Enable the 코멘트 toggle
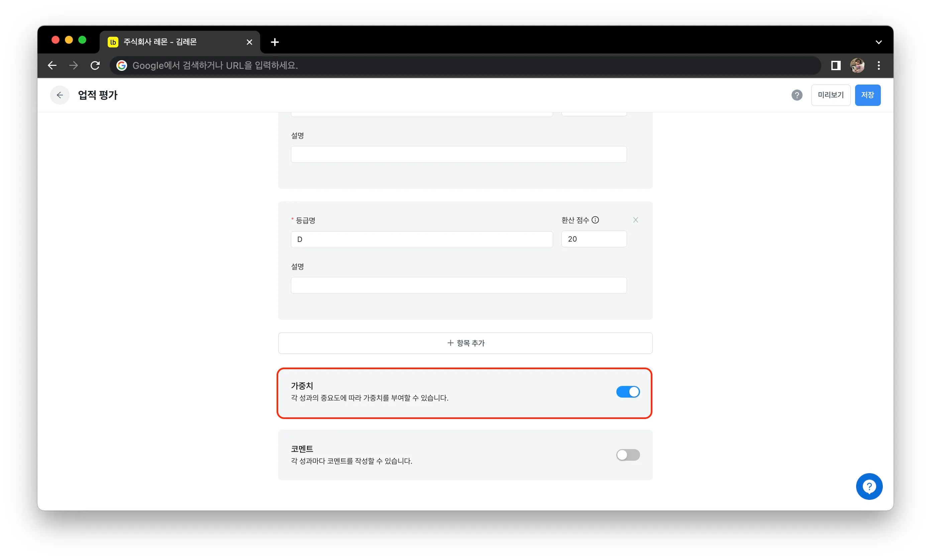The image size is (931, 560). [x=628, y=455]
